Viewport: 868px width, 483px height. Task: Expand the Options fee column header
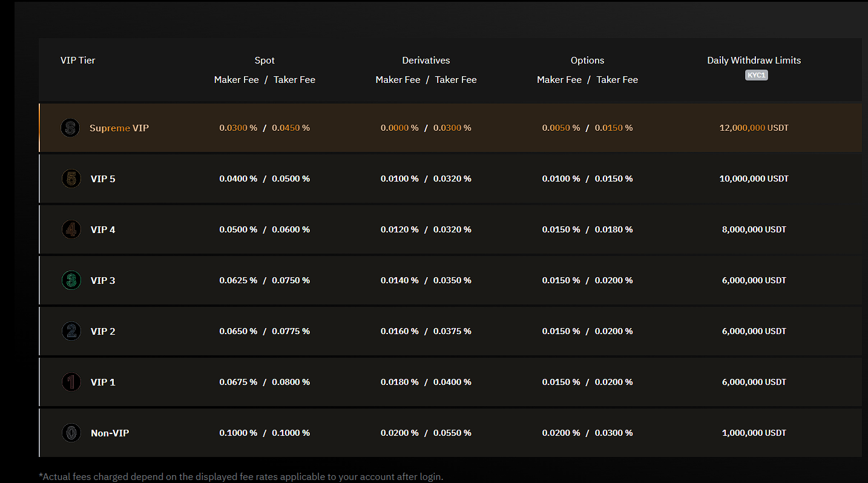point(587,60)
